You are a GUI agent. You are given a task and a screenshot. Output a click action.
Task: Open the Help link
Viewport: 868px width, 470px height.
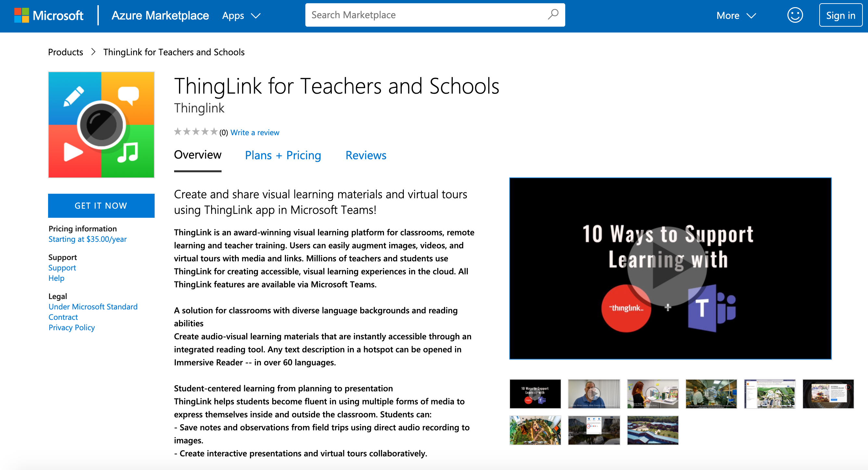coord(56,278)
